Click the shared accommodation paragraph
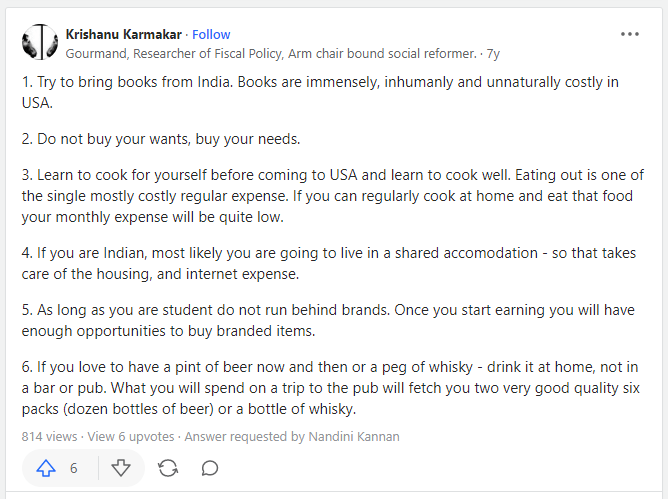The width and height of the screenshot is (668, 499). pyautogui.click(x=328, y=263)
